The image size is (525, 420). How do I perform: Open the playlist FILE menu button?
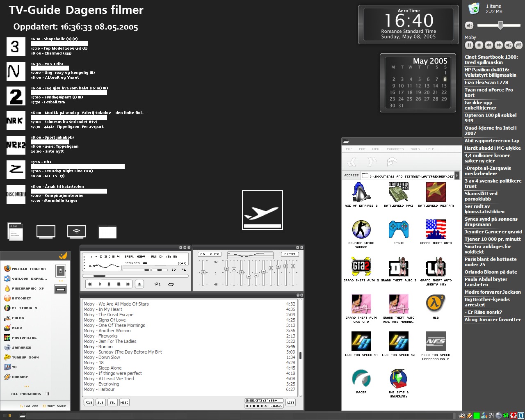click(x=89, y=402)
